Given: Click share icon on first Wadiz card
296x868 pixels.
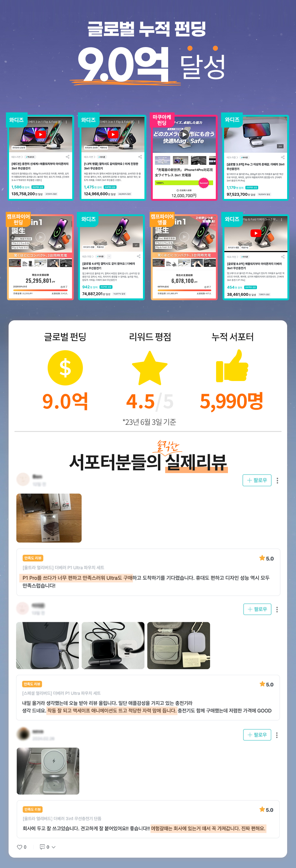Looking at the screenshot, I should pyautogui.click(x=68, y=157).
